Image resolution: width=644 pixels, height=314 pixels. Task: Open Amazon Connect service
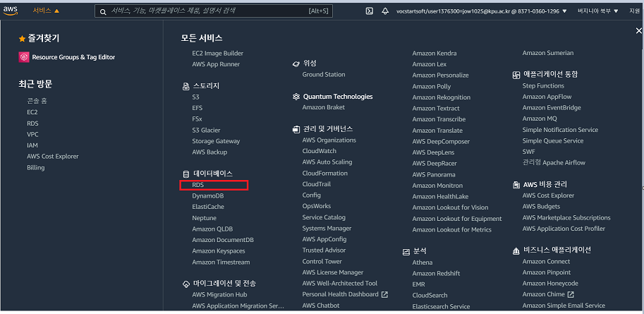[x=546, y=261]
